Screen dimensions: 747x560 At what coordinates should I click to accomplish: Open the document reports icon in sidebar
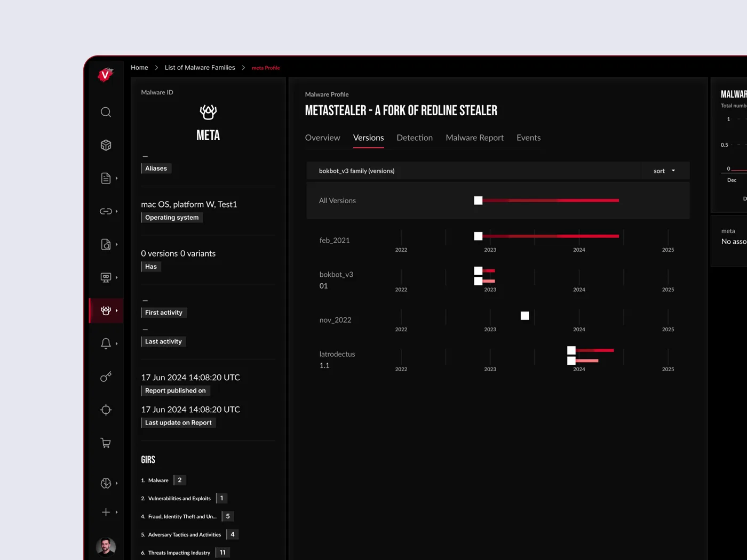(106, 178)
